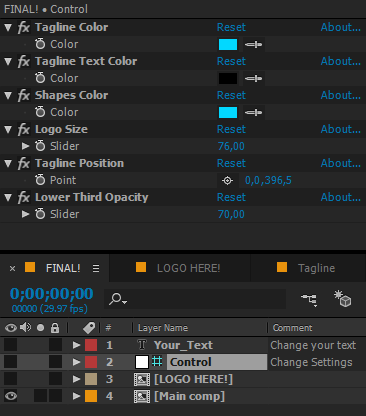Click the draft 3D icon in timeline
The image size is (366, 416).
343,299
